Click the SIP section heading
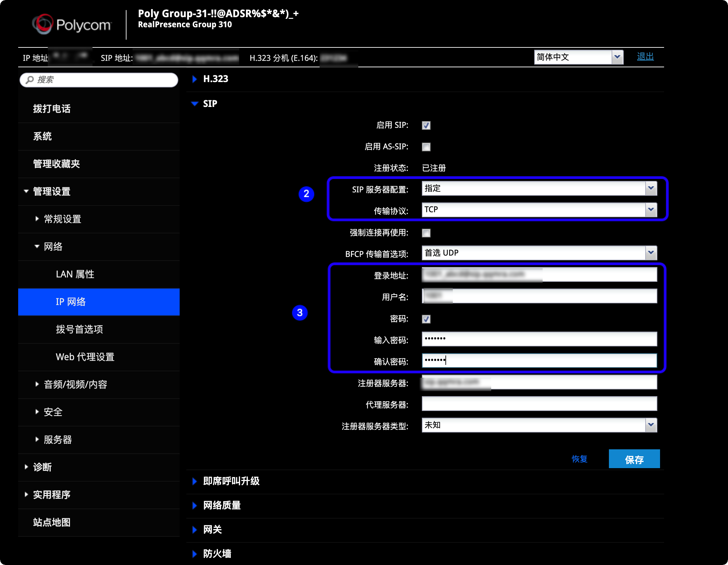 coord(210,104)
